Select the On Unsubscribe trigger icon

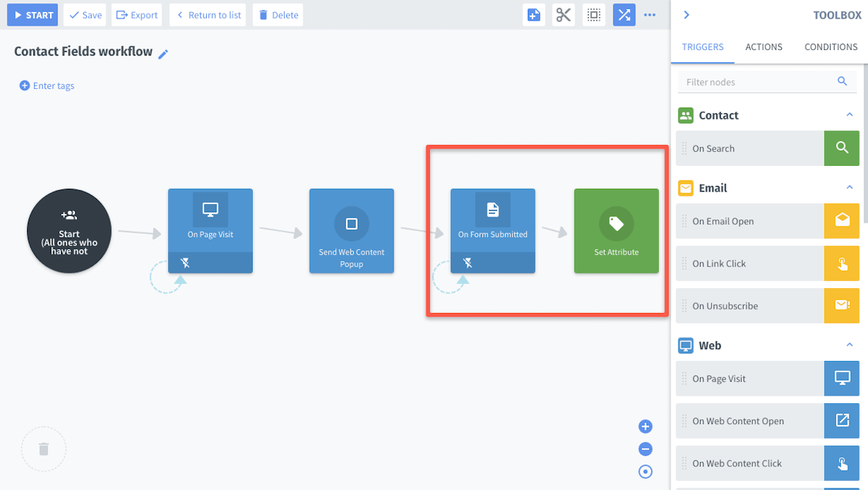[842, 305]
